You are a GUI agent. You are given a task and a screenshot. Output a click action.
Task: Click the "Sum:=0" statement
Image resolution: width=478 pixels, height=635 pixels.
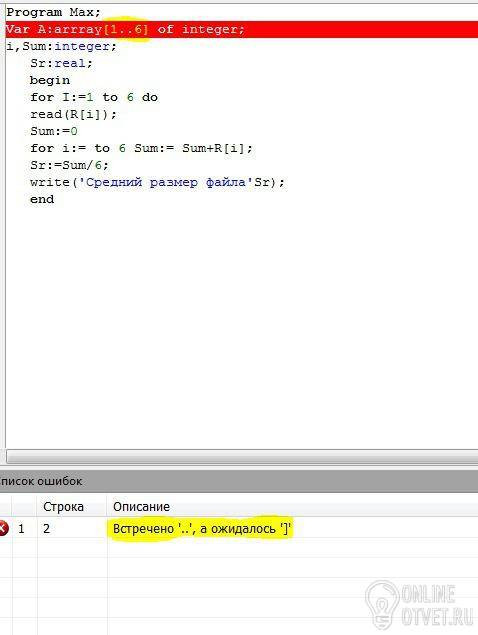tap(54, 131)
